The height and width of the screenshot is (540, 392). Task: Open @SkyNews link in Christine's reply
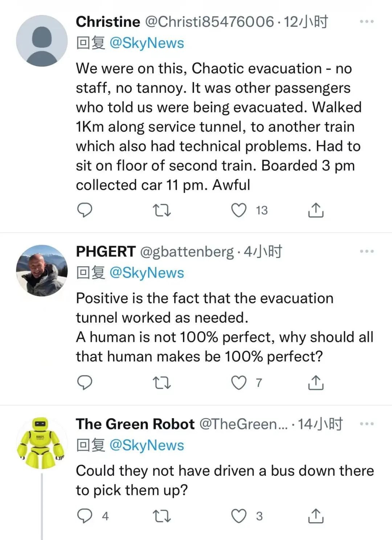pyautogui.click(x=147, y=43)
